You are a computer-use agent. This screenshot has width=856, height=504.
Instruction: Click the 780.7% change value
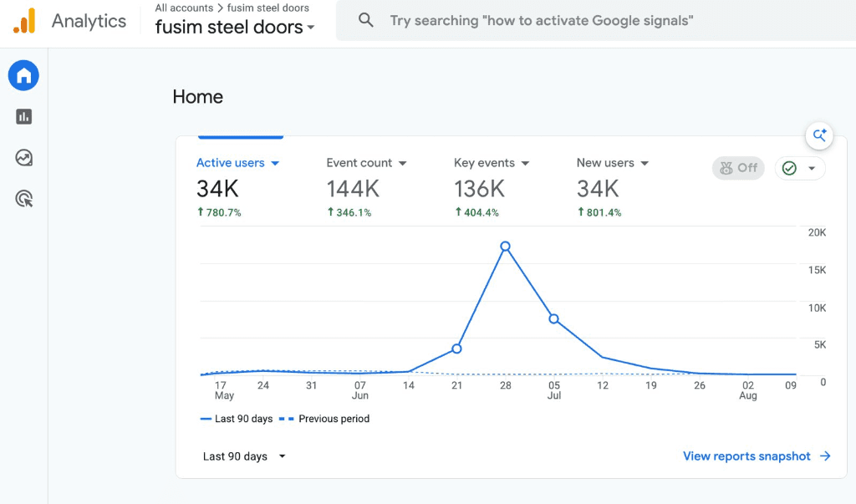pyautogui.click(x=219, y=212)
